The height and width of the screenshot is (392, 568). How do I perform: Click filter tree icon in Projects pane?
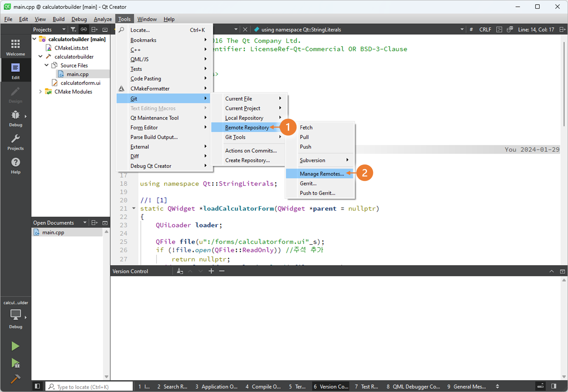coord(73,29)
